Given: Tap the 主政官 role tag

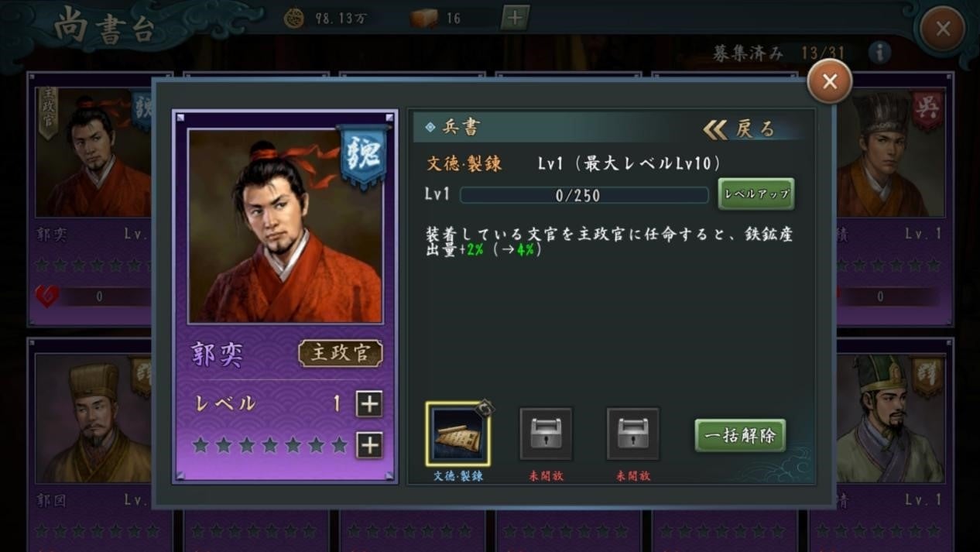Looking at the screenshot, I should [x=341, y=353].
